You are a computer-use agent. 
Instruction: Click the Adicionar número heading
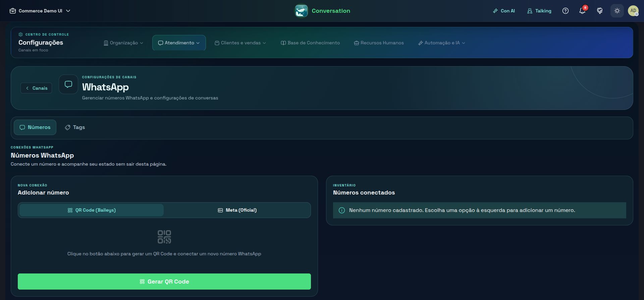pos(43,192)
